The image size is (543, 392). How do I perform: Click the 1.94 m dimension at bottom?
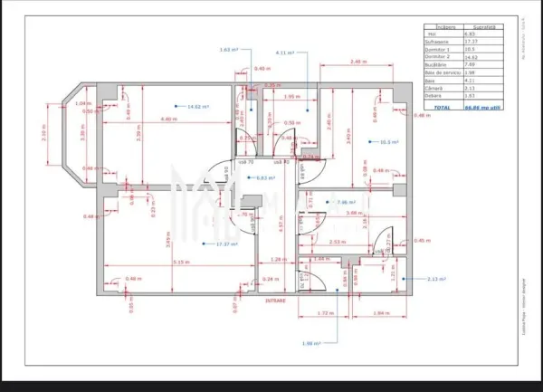381,313
